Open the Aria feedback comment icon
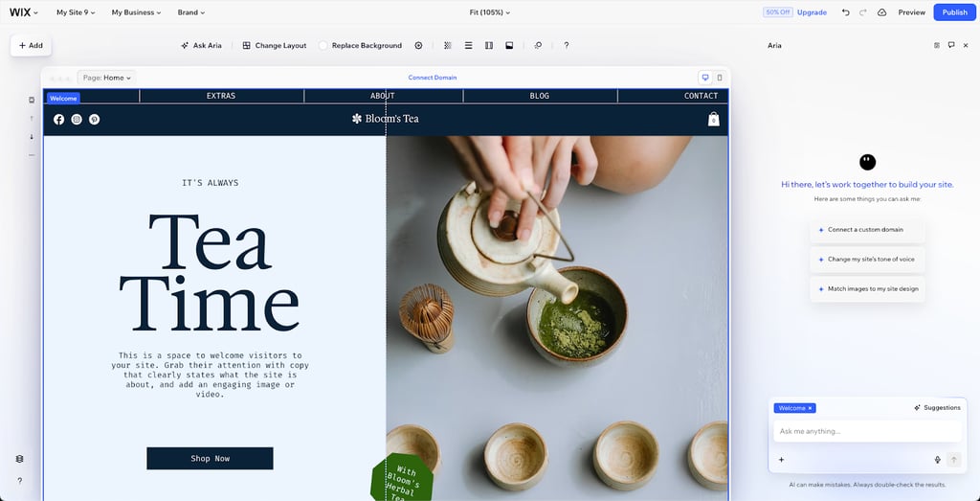 point(951,45)
